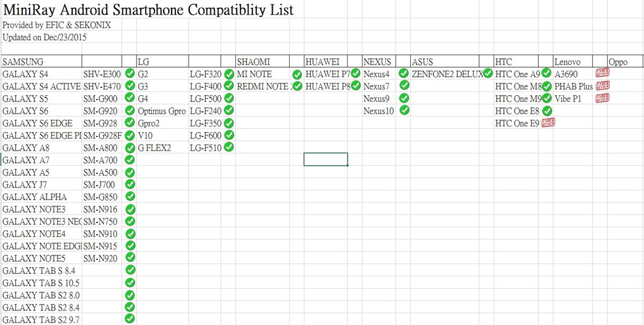Click the green check icon beside GALAXY S4 SHV-E300

130,74
